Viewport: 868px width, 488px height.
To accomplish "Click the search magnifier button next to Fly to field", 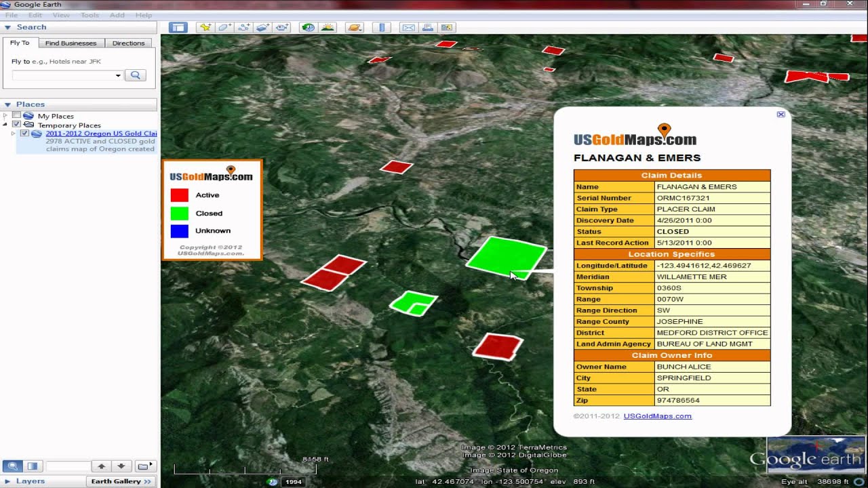I will (x=135, y=75).
